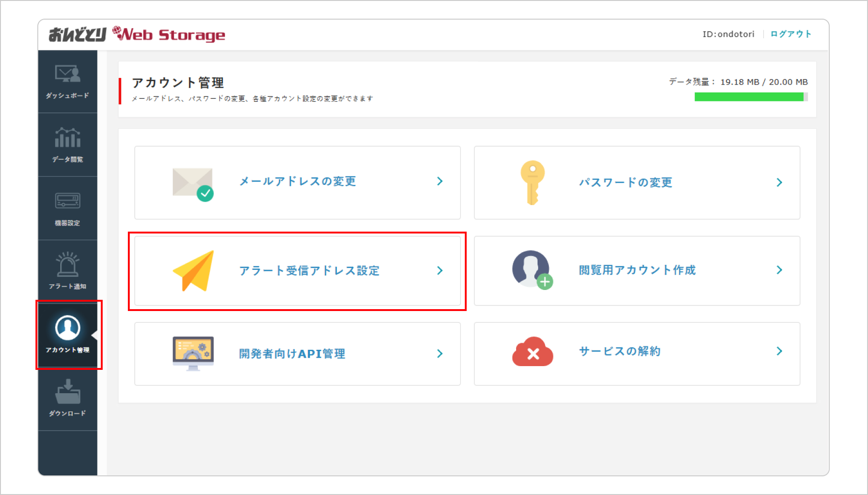Click the envelope icon for email change
The width and height of the screenshot is (868, 495).
pos(193,183)
